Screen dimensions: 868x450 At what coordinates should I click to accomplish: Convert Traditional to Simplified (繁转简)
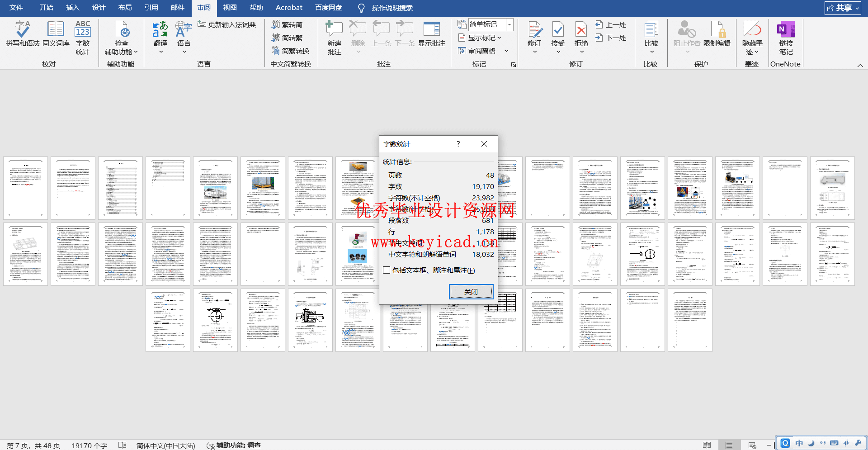pos(287,24)
